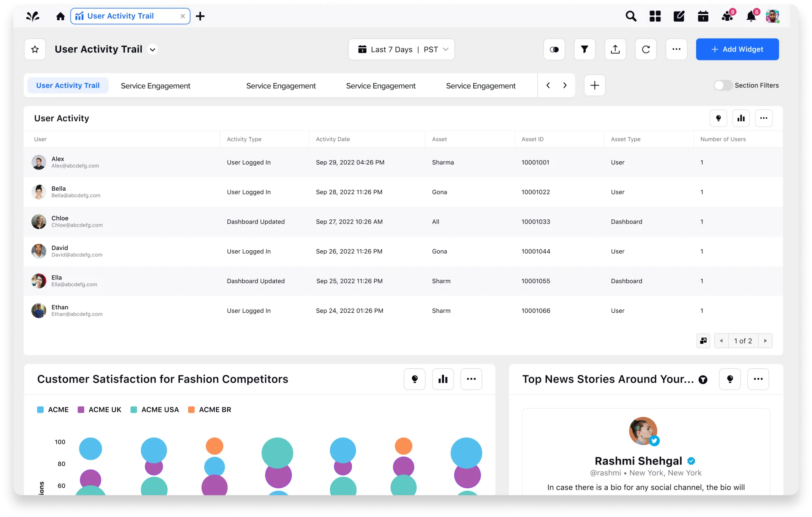Image resolution: width=812 pixels, height=517 pixels.
Task: Switch to second Service Engagement tab
Action: pos(281,86)
